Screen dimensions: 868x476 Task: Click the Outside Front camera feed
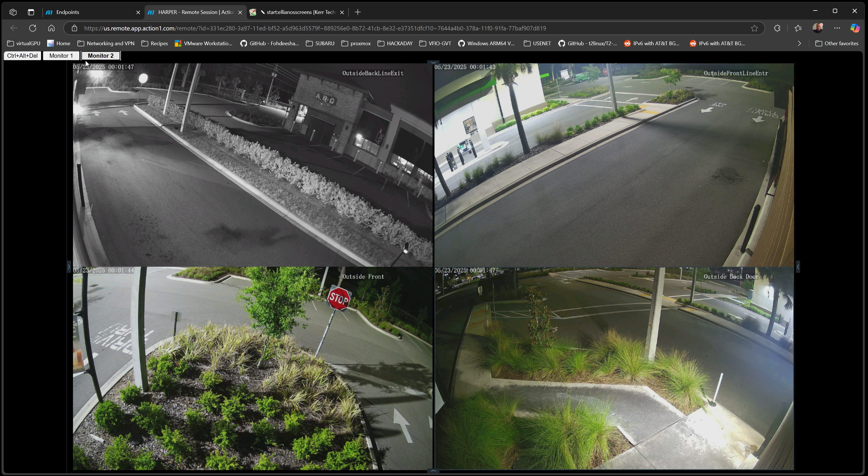point(252,368)
